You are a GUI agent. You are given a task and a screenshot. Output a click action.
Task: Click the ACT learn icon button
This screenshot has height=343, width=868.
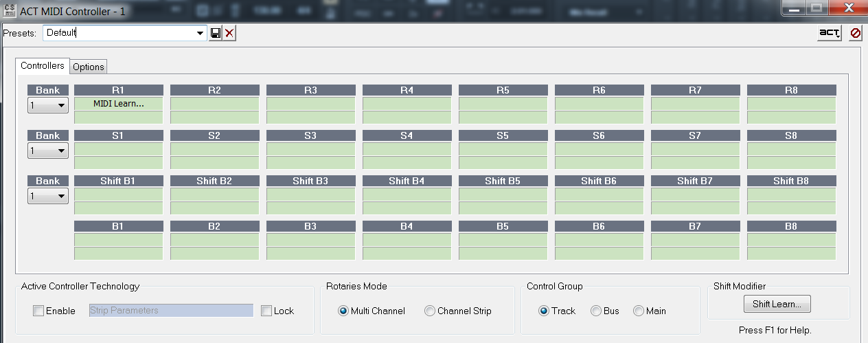point(829,33)
